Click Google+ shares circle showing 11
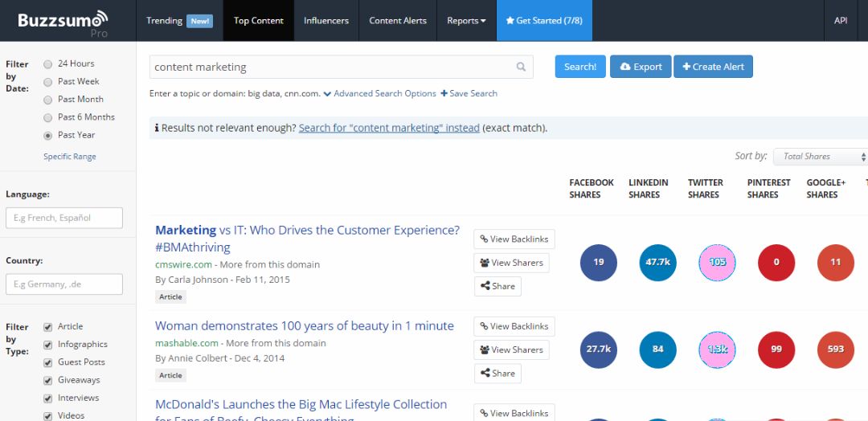Image resolution: width=868 pixels, height=421 pixels. click(x=835, y=262)
